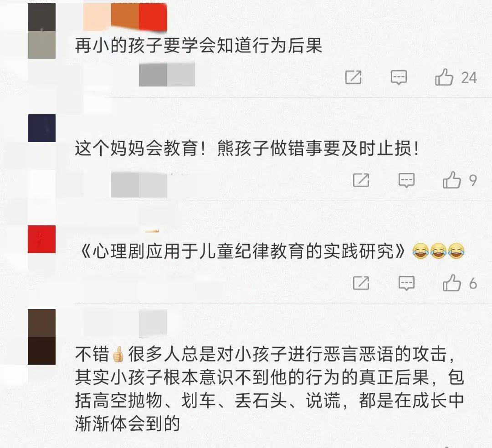Click the 24 like count number
The height and width of the screenshot is (448, 492).
click(469, 77)
